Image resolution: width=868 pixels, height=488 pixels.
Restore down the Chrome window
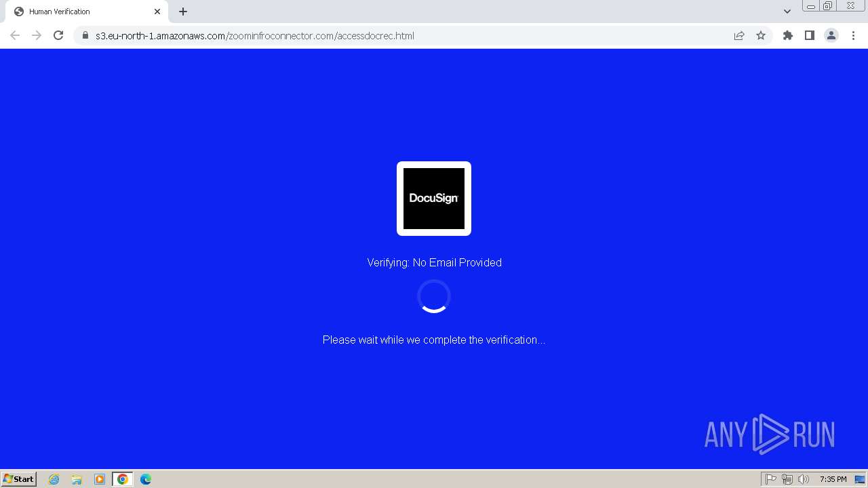828,6
